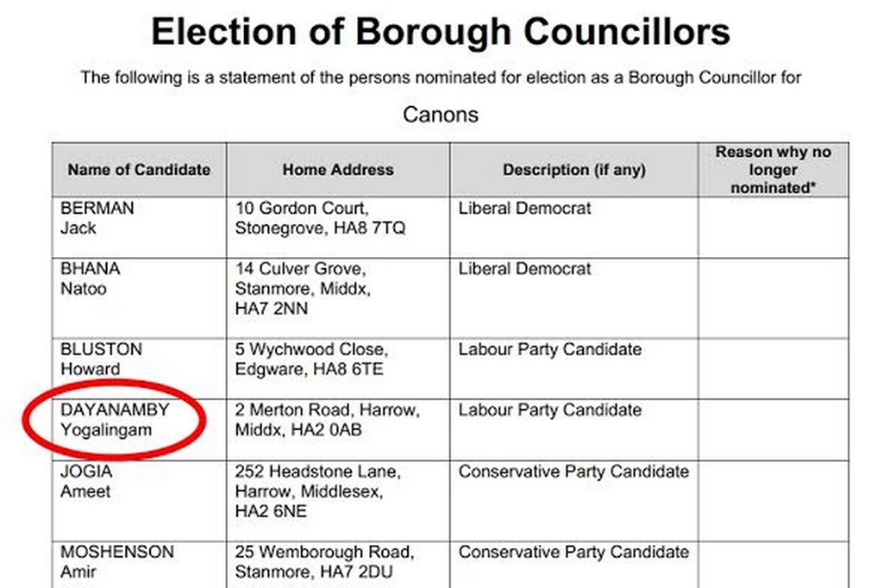This screenshot has width=883, height=588.
Task: Click the 2 Merton Road address
Action: (x=327, y=420)
